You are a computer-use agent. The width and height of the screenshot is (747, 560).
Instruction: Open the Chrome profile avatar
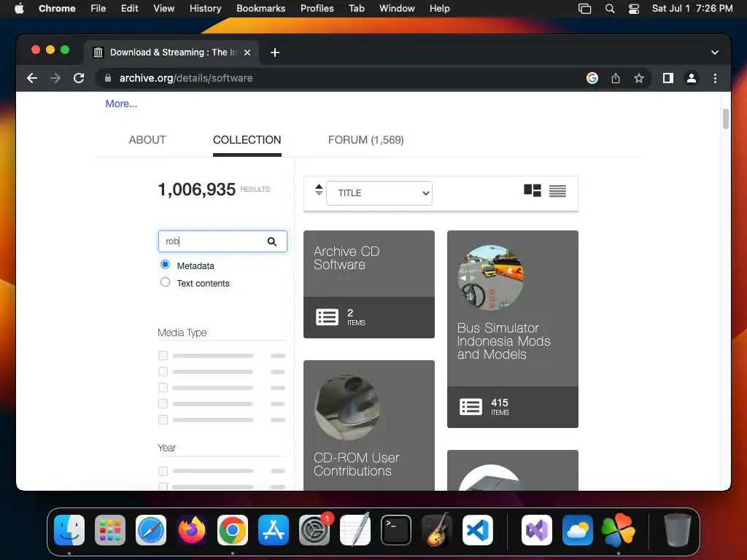pyautogui.click(x=692, y=78)
